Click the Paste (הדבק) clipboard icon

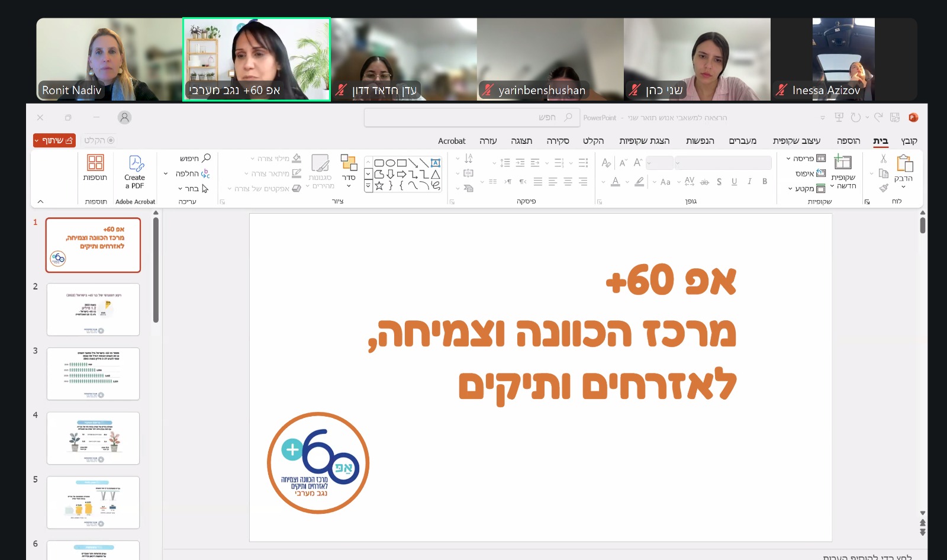[x=904, y=163]
